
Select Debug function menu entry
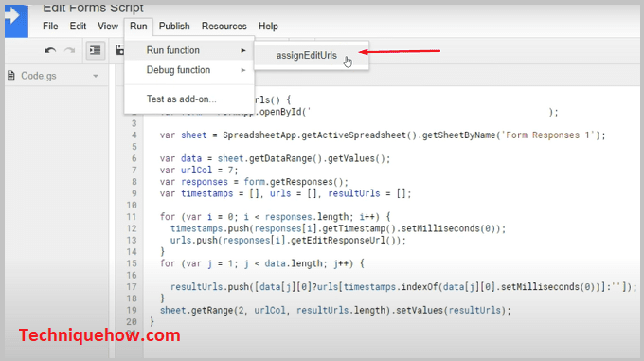pos(189,70)
